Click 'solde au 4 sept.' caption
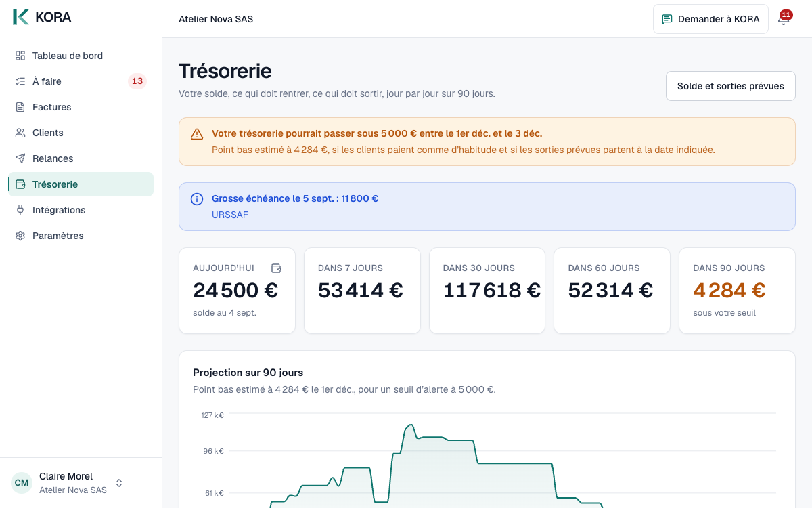The width and height of the screenshot is (812, 508). (x=225, y=313)
